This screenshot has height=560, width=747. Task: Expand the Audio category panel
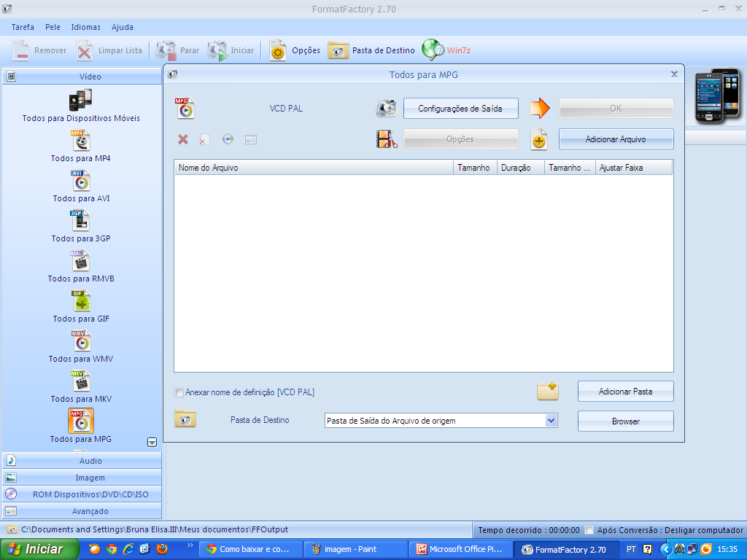pyautogui.click(x=82, y=461)
